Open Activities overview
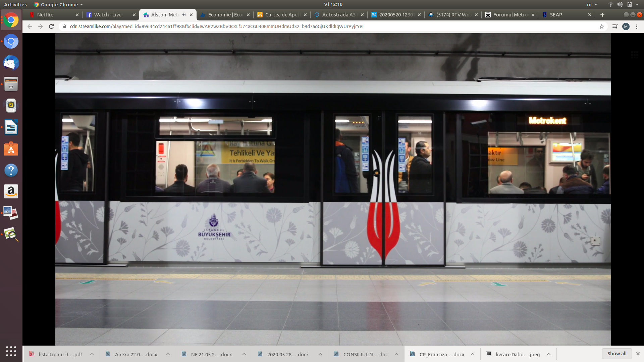This screenshot has height=362, width=644. click(x=15, y=4)
